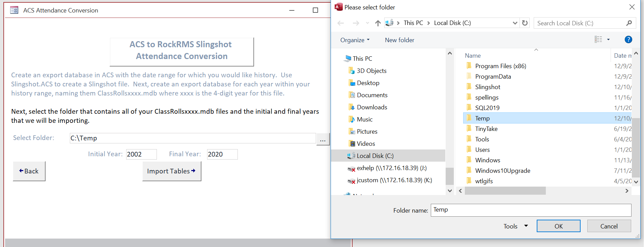Sort by the Date modified column header
Image resolution: width=644 pixels, height=247 pixels.
tap(622, 56)
